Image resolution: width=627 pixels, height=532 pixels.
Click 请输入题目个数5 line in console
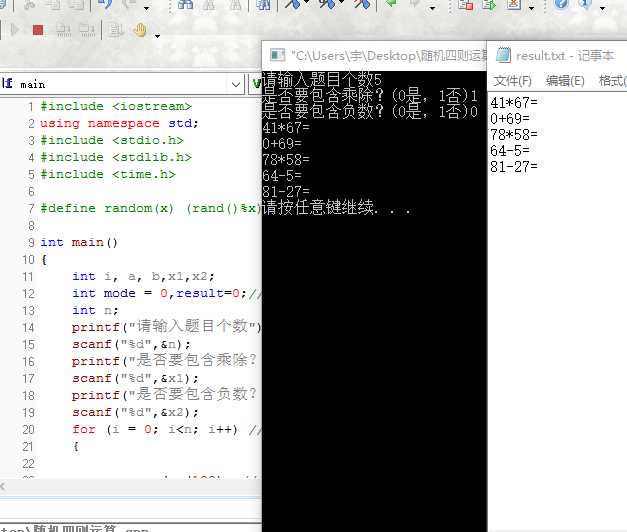322,79
